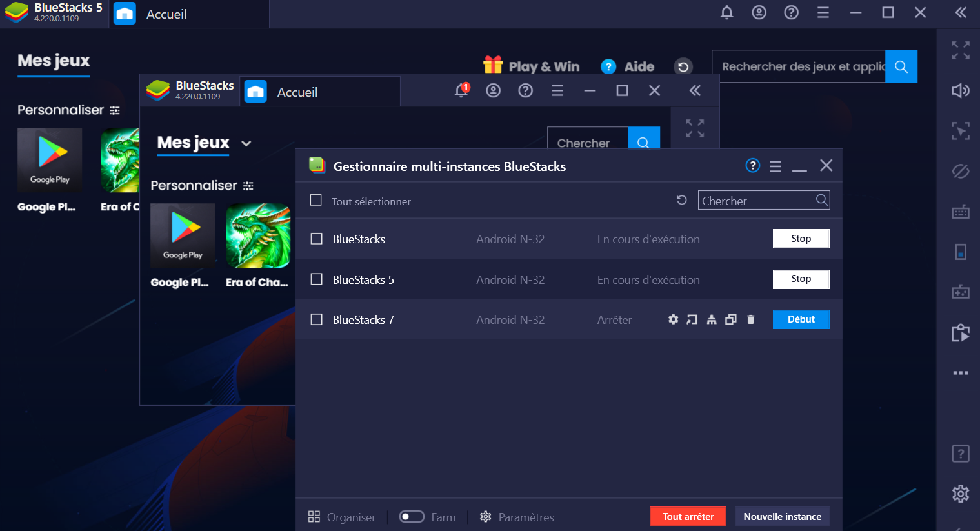Click the Play & Win gift icon
The width and height of the screenshot is (980, 531).
click(x=493, y=65)
